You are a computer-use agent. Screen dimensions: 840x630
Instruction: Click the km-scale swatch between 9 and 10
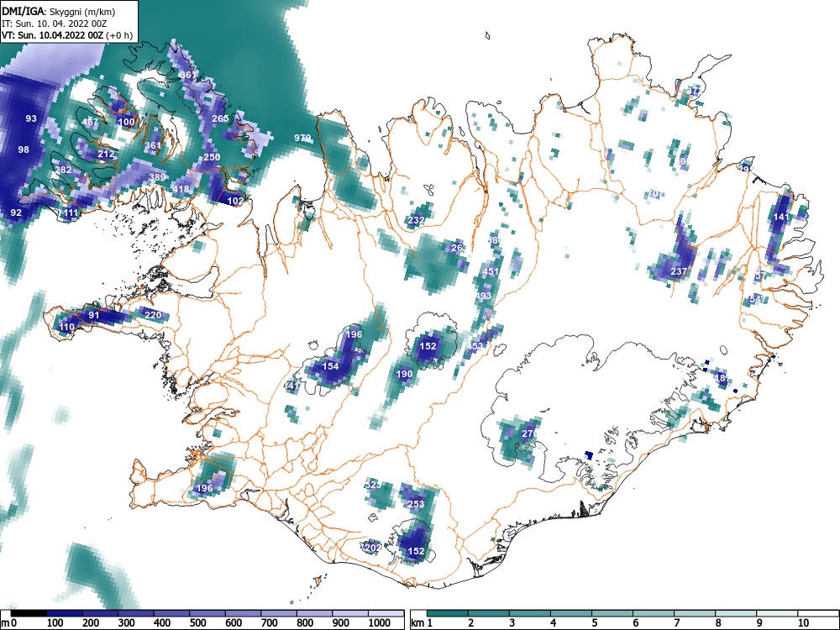(x=777, y=613)
